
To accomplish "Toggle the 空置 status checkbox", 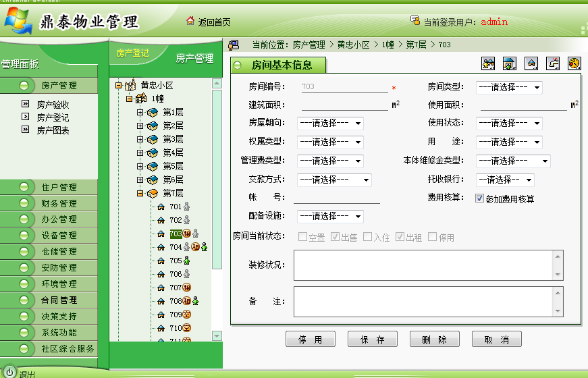I will point(302,237).
